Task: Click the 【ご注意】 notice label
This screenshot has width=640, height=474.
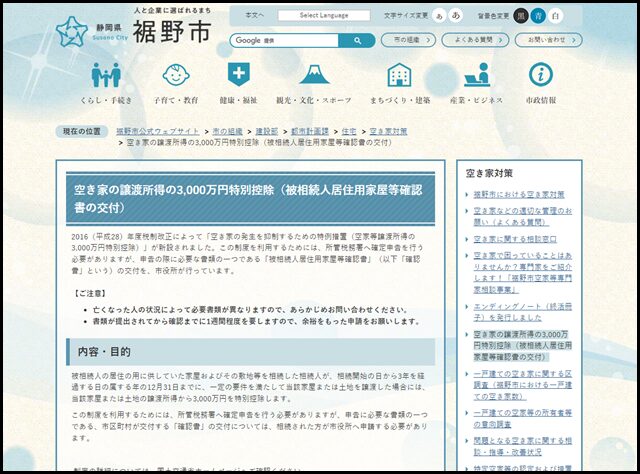Action: coord(90,293)
